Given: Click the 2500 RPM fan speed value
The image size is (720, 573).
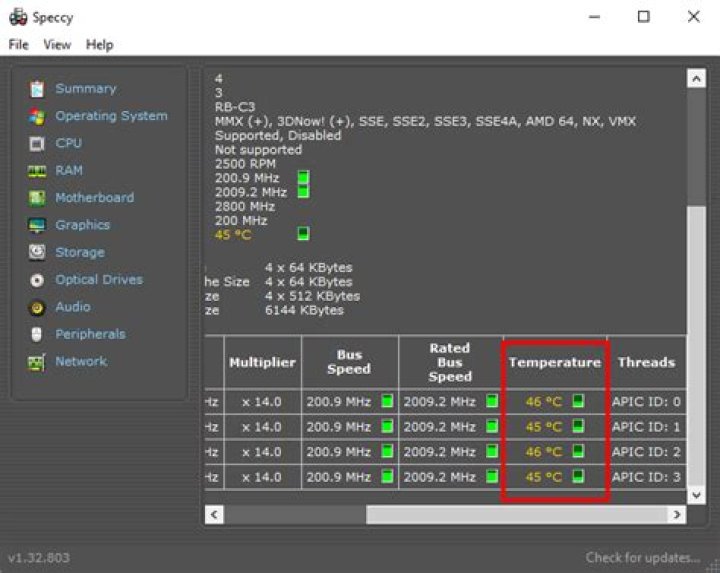Looking at the screenshot, I should (x=245, y=164).
